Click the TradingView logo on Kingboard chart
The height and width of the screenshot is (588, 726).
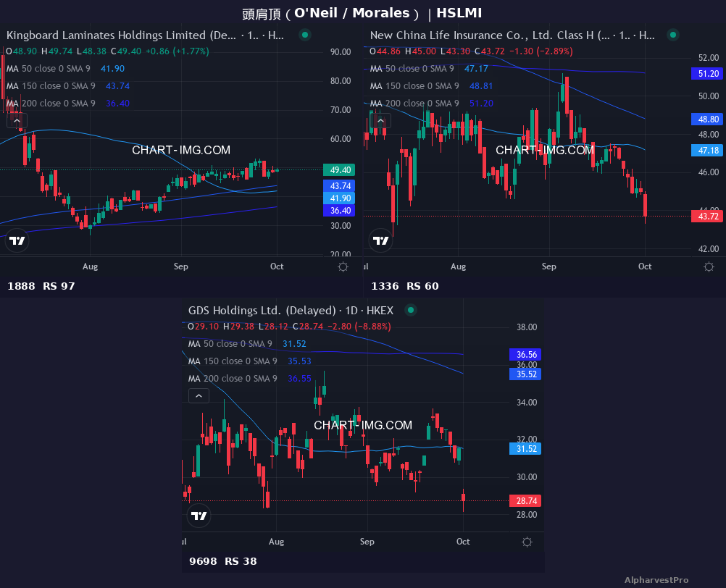click(17, 240)
